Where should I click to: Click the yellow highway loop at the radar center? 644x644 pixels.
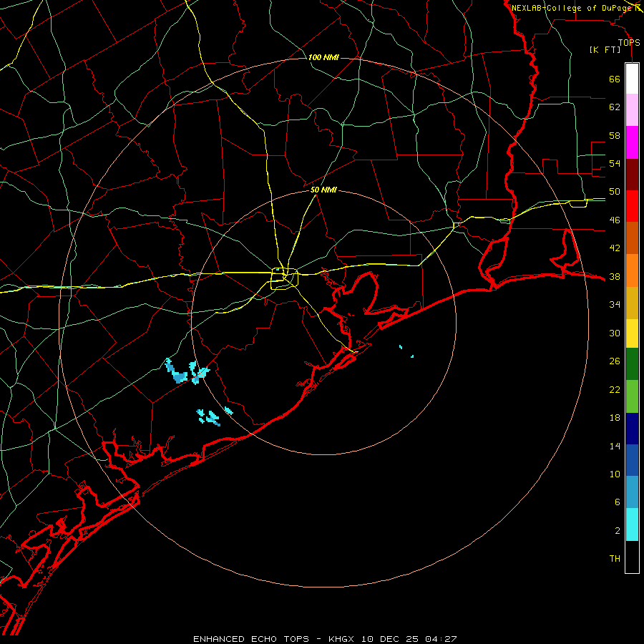click(x=284, y=278)
